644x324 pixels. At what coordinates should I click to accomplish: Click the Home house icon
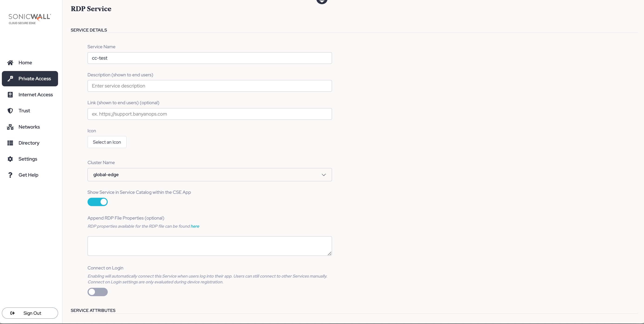(x=10, y=62)
